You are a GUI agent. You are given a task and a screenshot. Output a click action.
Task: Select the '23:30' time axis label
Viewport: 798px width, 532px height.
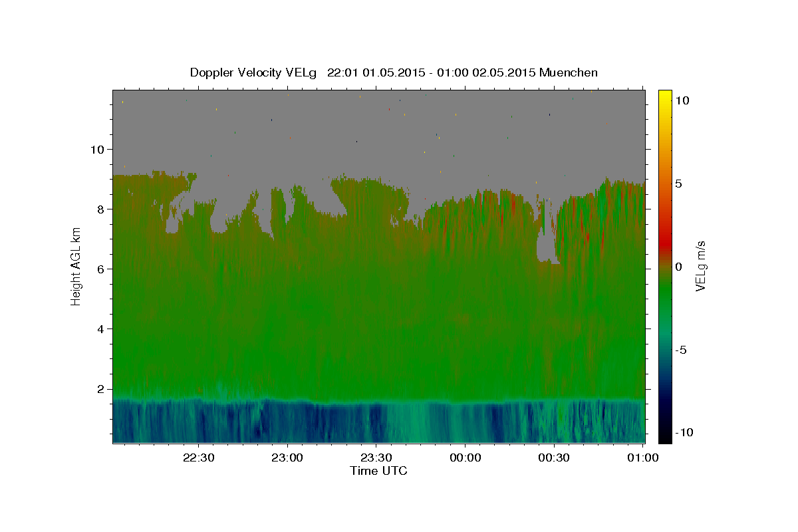click(376, 458)
